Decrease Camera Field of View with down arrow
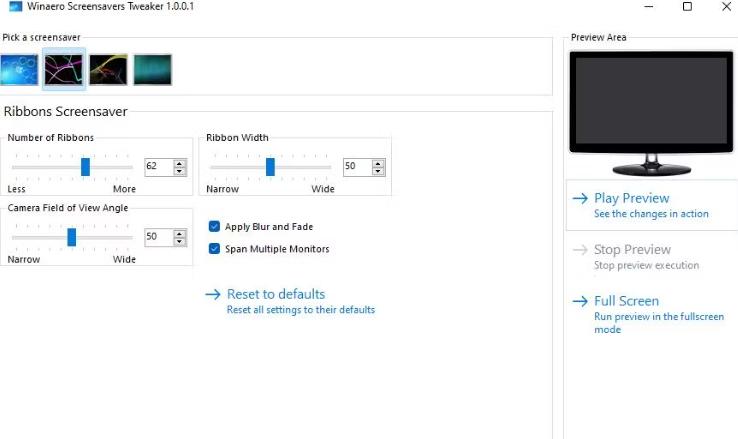Screen dimensions: 738x439 (x=179, y=241)
